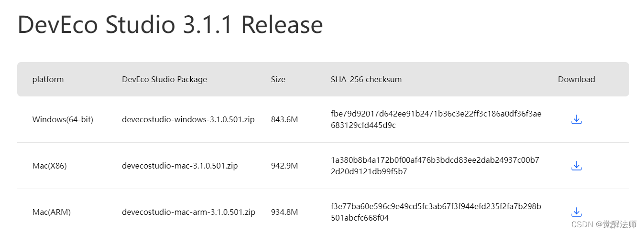Click the platform column header
Screen dimensions: 644x233
pyautogui.click(x=48, y=79)
